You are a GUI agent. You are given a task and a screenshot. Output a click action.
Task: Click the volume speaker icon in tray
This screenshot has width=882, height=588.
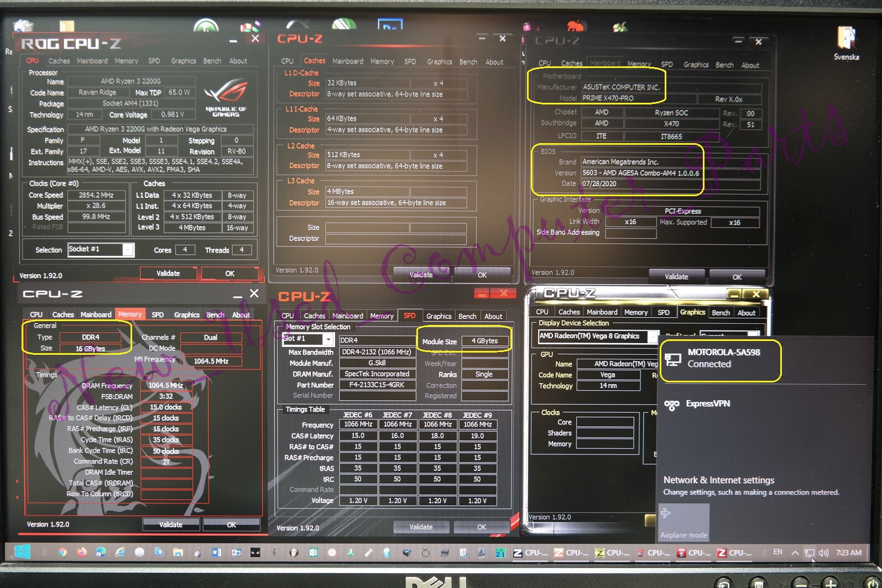(x=824, y=553)
